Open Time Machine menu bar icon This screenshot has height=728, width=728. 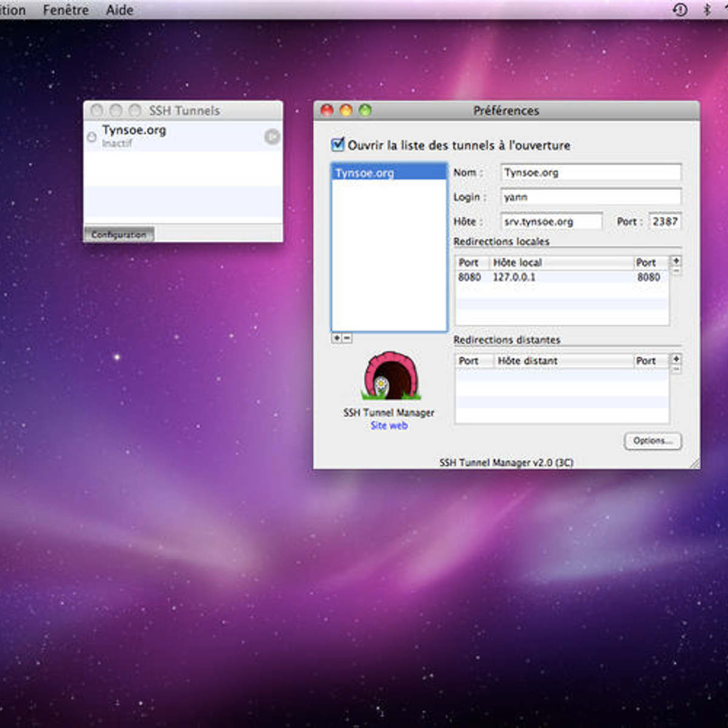tap(680, 10)
